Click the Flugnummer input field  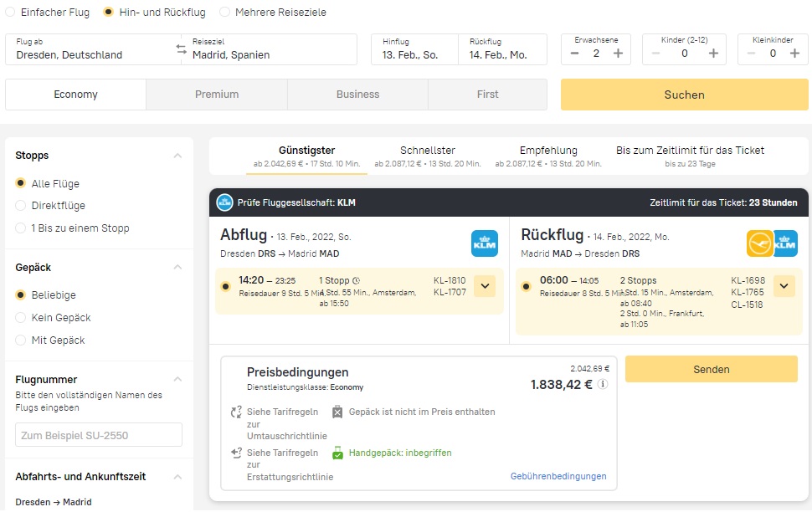coord(99,435)
